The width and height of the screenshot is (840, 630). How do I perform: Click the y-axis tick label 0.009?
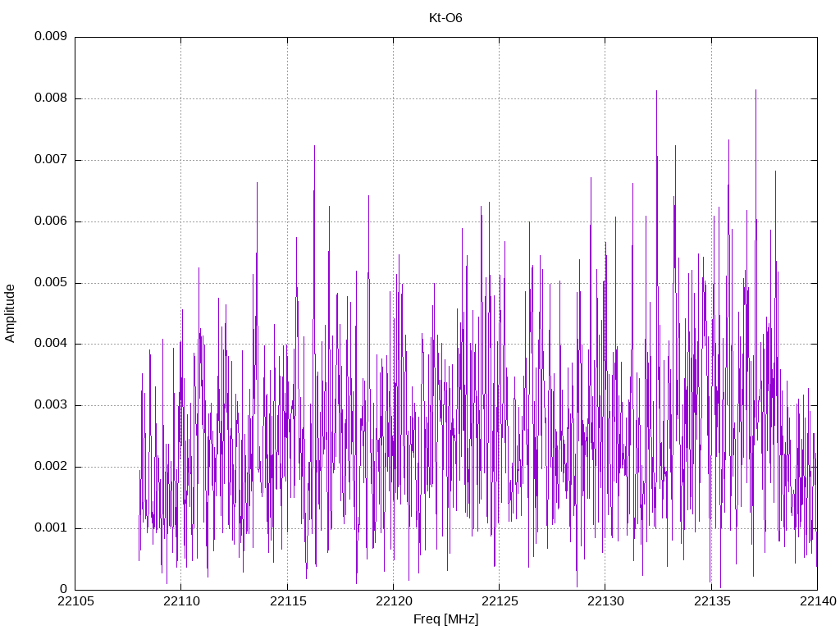click(x=51, y=36)
